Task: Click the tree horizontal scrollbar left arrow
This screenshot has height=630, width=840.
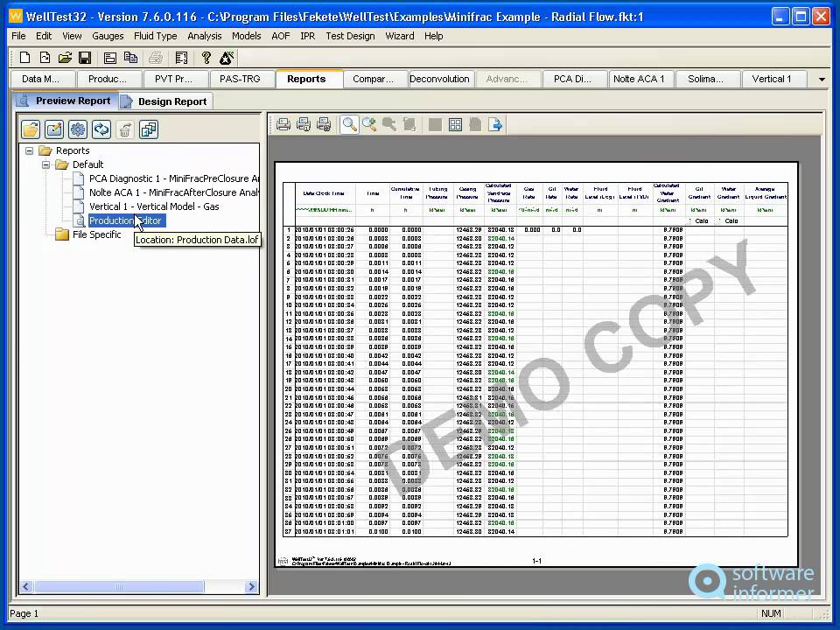Action: click(x=26, y=586)
